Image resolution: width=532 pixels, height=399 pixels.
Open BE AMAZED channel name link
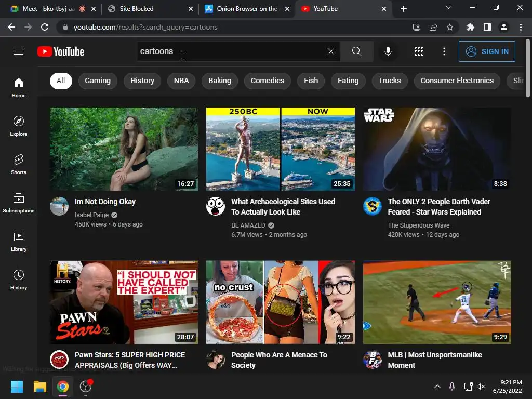[248, 225]
